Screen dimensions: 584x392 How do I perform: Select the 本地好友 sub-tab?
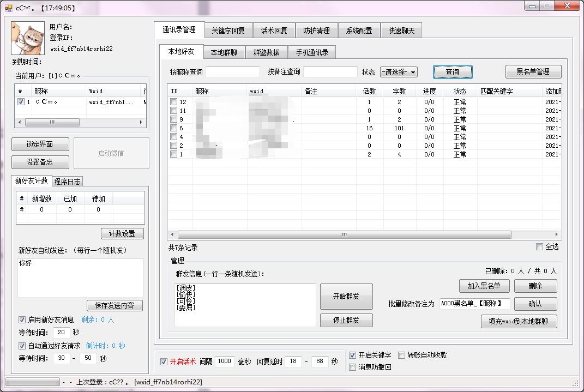tap(182, 52)
